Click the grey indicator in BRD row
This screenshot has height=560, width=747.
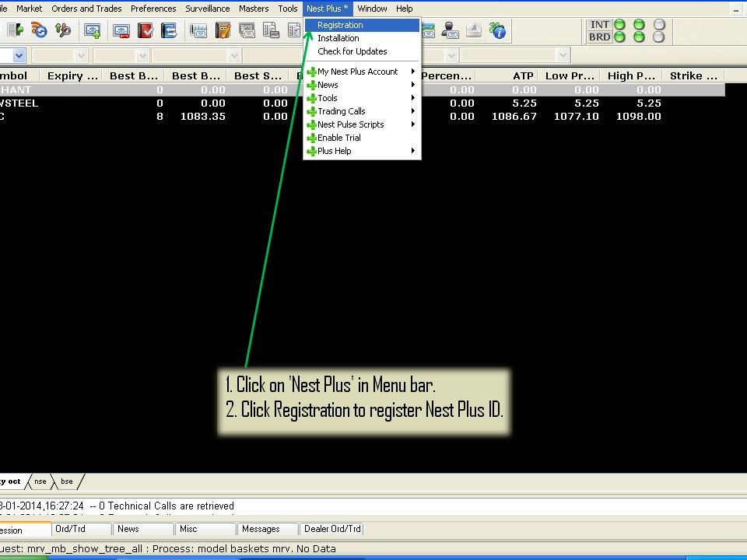pyautogui.click(x=659, y=37)
